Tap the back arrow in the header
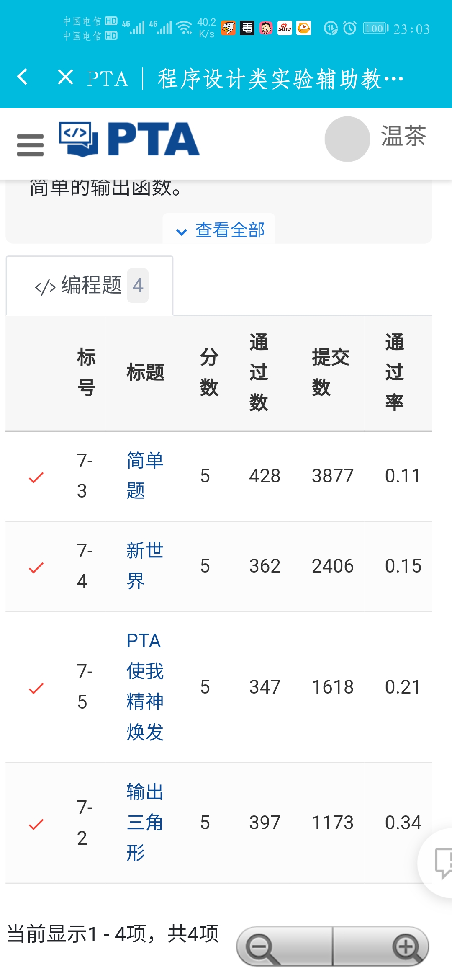The height and width of the screenshot is (980, 452). click(23, 77)
